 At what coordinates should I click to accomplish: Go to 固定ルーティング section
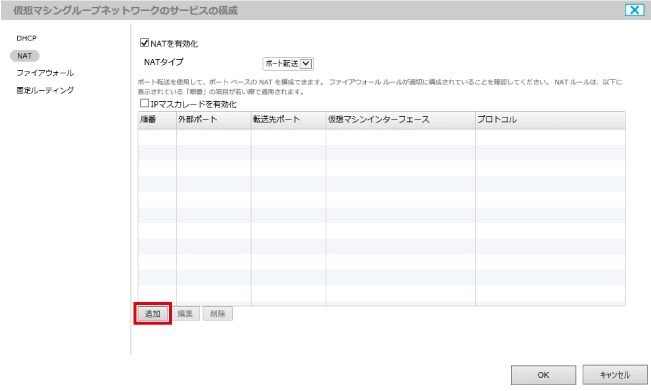tap(45, 90)
